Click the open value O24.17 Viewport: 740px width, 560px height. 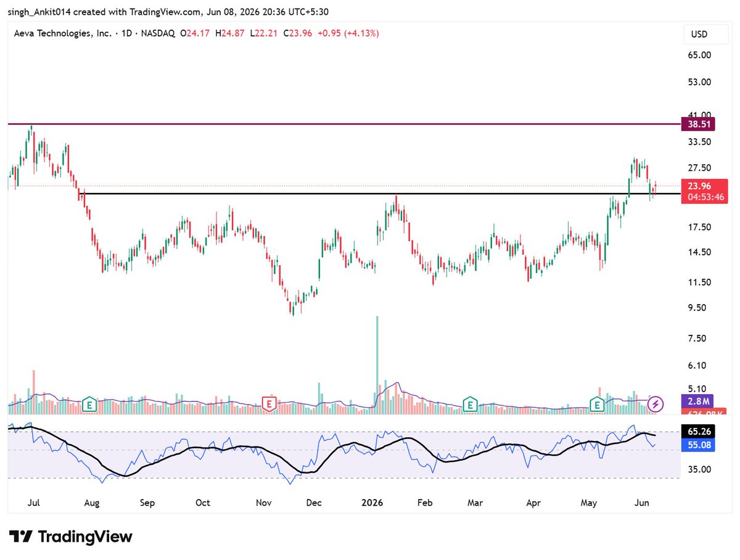coord(194,33)
